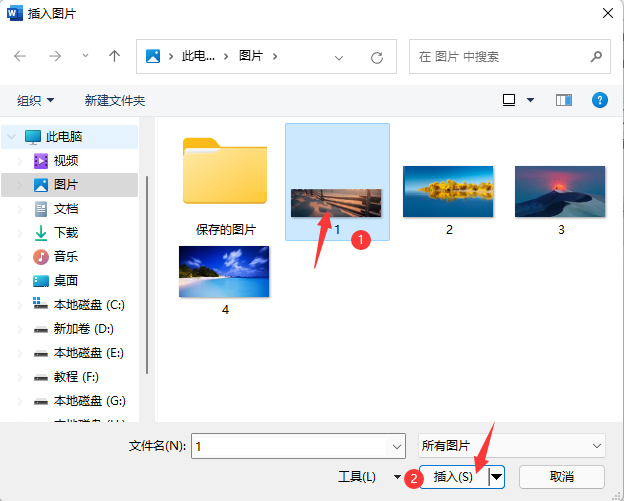Select image thumbnail named 3

(x=560, y=191)
